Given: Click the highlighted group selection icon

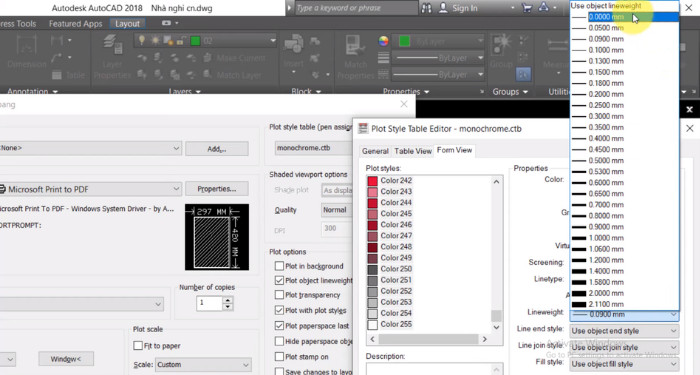Looking at the screenshot, I should pos(523,74).
